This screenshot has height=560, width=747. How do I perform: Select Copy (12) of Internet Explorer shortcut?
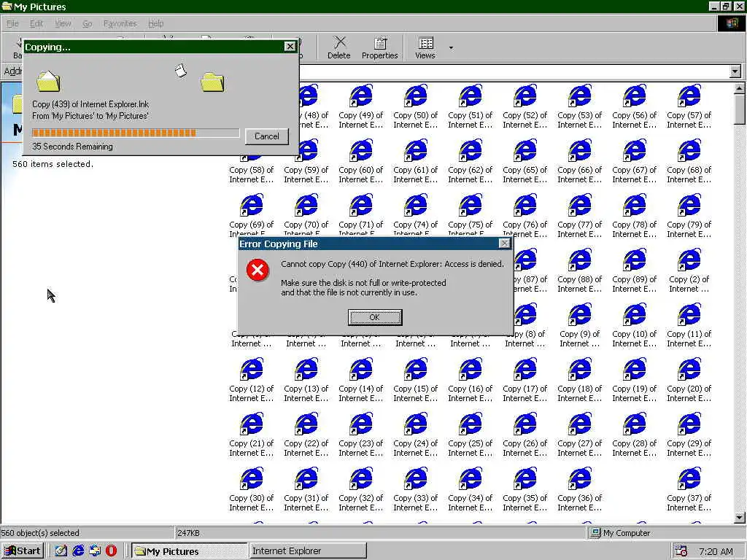[252, 381]
